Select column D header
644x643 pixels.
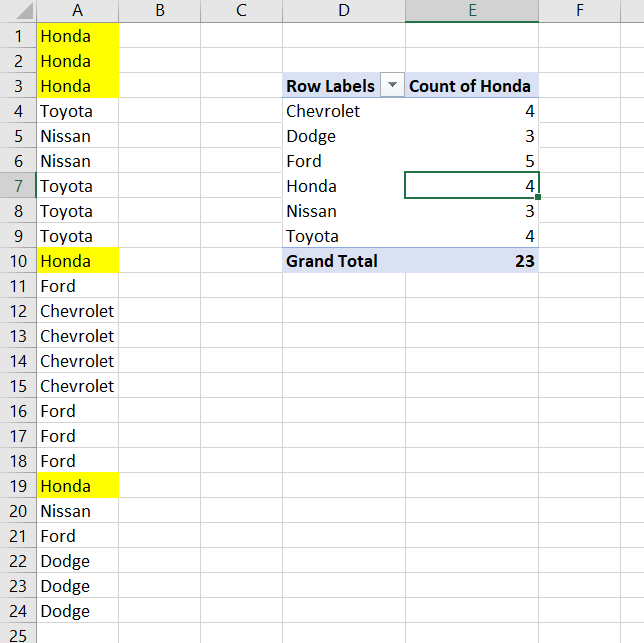(344, 11)
